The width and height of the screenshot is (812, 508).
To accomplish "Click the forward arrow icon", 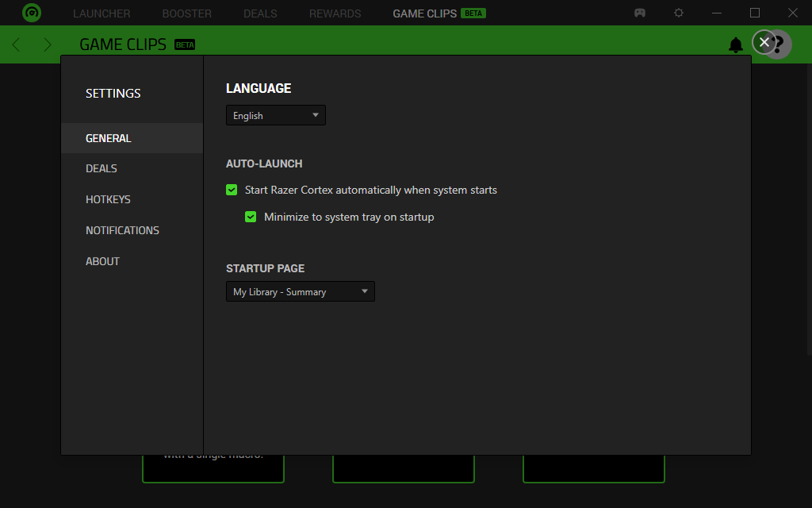I will click(48, 44).
